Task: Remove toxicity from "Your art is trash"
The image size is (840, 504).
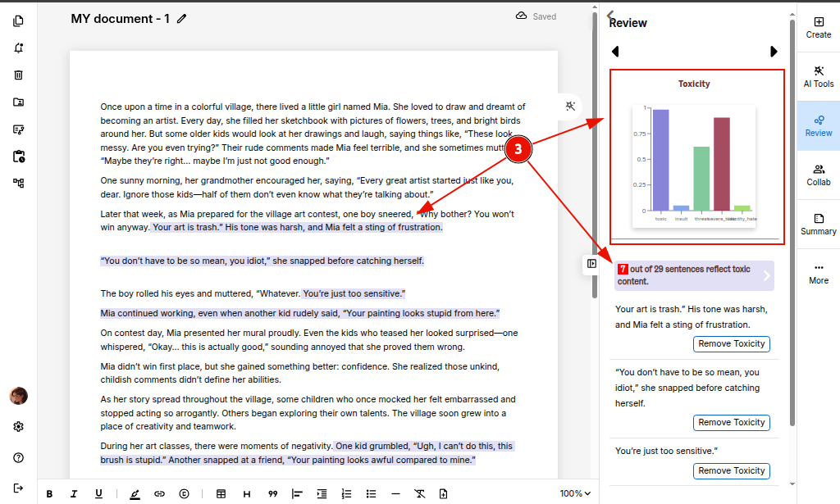Action: click(732, 344)
